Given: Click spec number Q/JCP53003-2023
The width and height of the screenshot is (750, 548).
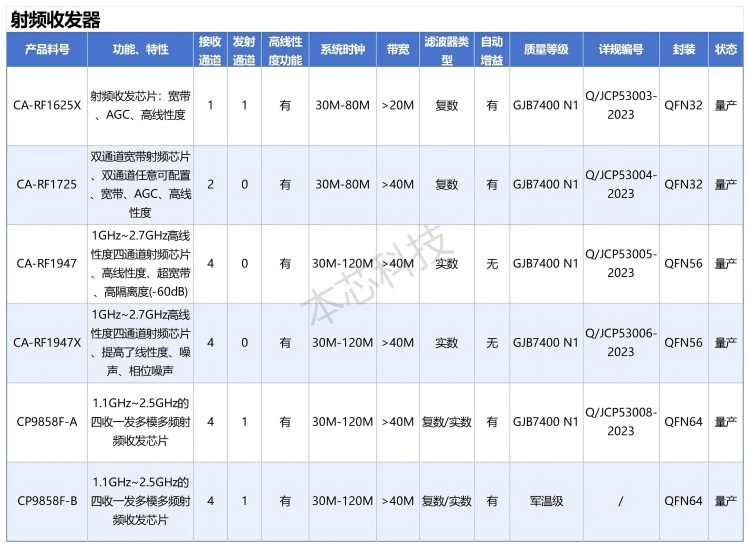Looking at the screenshot, I should tap(620, 105).
